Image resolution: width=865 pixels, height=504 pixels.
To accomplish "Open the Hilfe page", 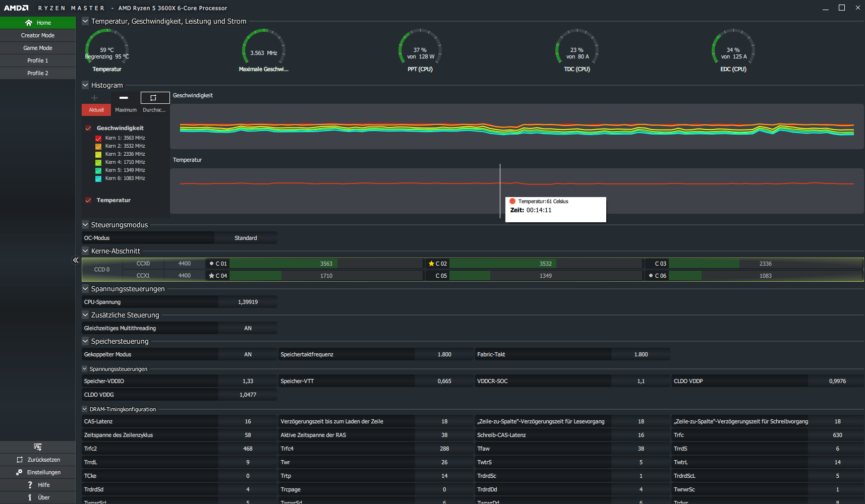I will click(x=38, y=485).
